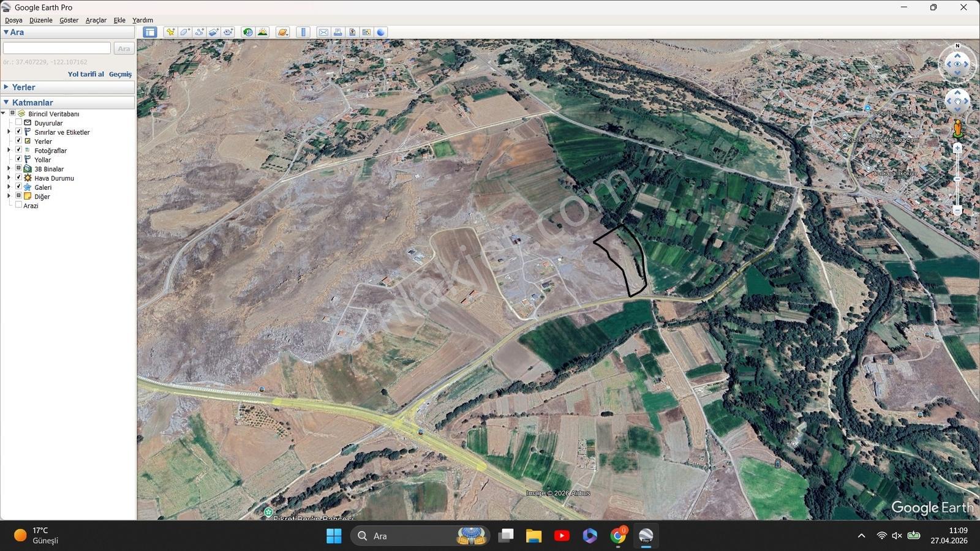Viewport: 980px width, 551px height.
Task: Click the email icon in the toolbar
Action: [x=323, y=32]
